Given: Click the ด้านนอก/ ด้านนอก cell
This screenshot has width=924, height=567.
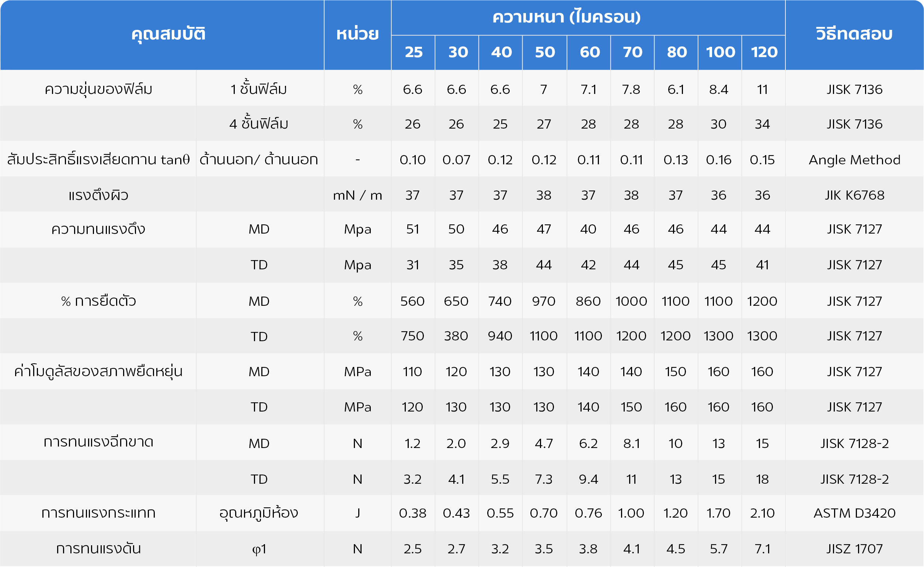Looking at the screenshot, I should pyautogui.click(x=259, y=160).
